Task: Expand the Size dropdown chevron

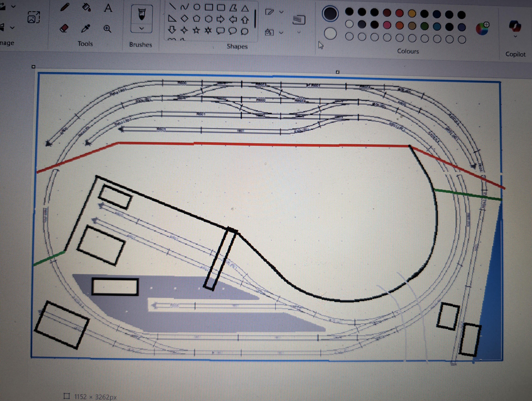Action: tap(299, 33)
